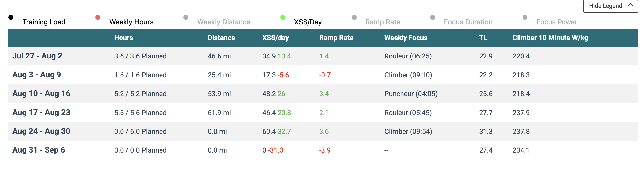Click the gray Focus Power legend dot
Screen dimensions: 644x174
525,17
